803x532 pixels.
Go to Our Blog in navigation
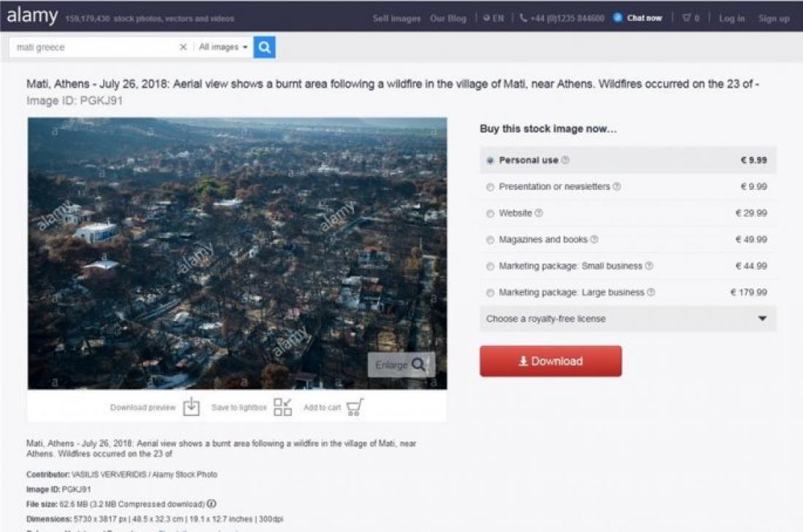click(447, 18)
